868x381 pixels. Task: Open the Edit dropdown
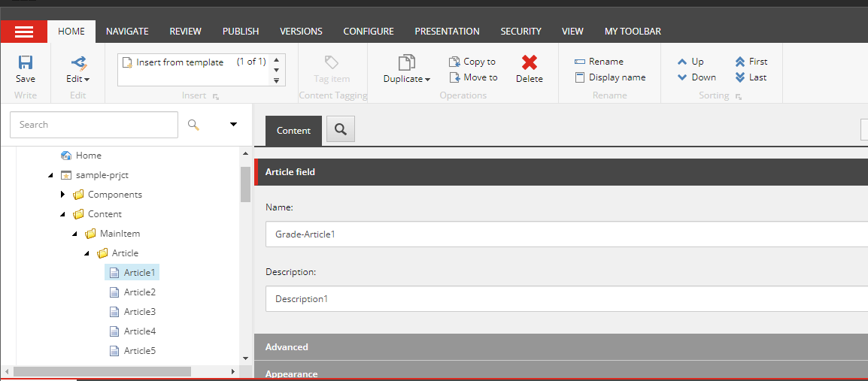pyautogui.click(x=78, y=68)
